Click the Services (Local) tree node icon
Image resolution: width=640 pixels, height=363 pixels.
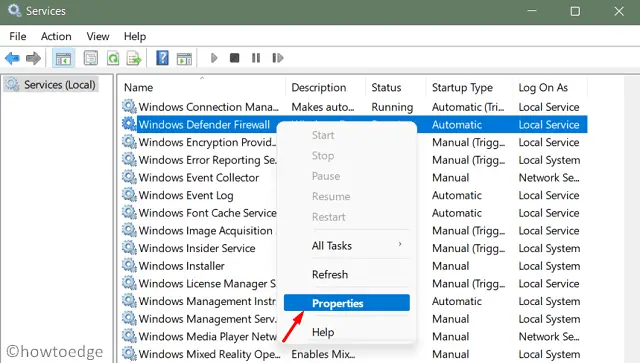(12, 84)
